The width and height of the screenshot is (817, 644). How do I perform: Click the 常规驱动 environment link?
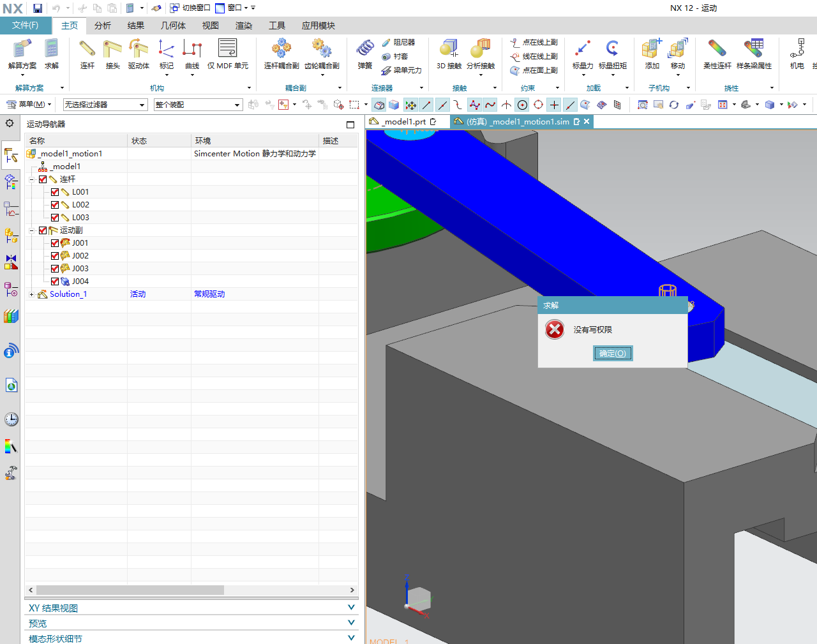[209, 294]
